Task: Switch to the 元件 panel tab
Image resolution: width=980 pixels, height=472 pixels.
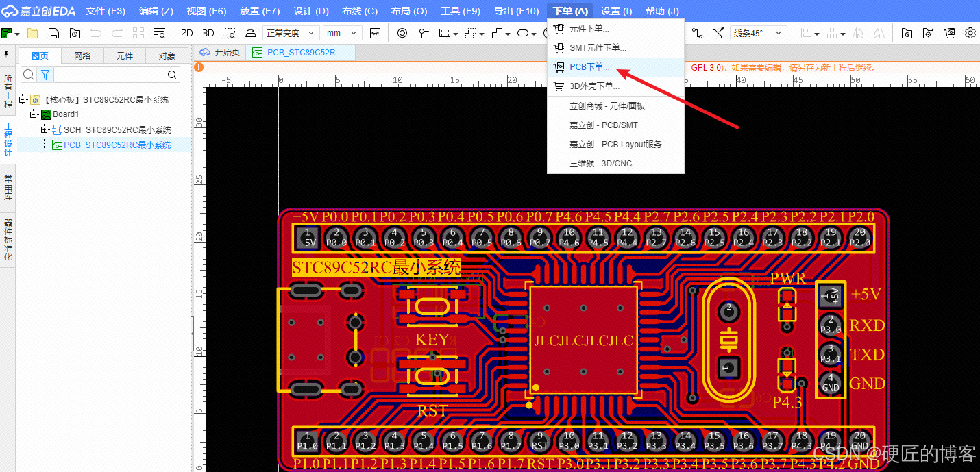Action: pyautogui.click(x=125, y=56)
